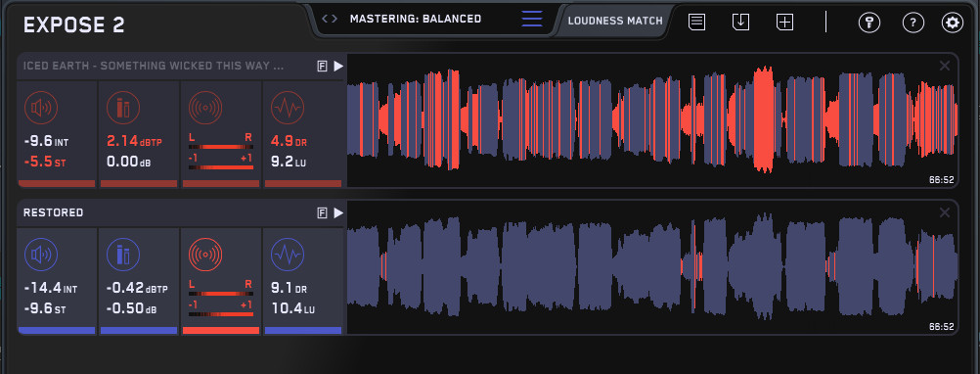Open the preset list menu icon
The height and width of the screenshot is (374, 980).
coord(532,19)
